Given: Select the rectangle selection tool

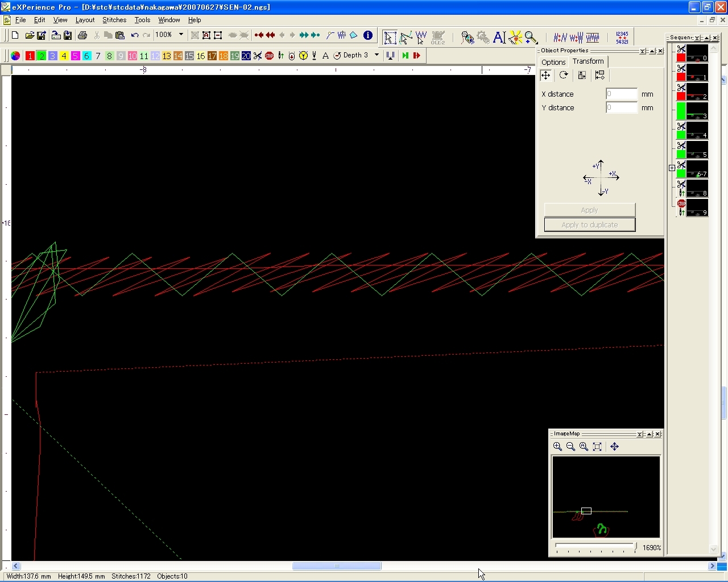Looking at the screenshot, I should [x=390, y=38].
